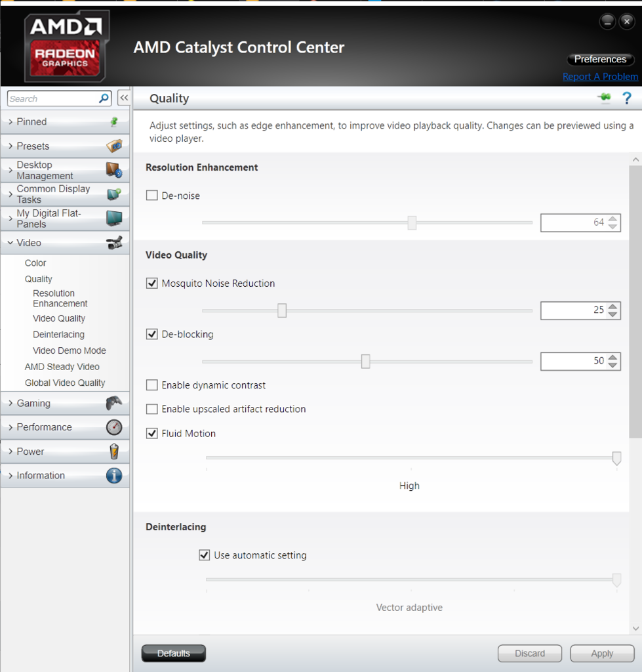Screen dimensions: 642x672
Task: Click the AMD Radeon Graphics logo
Action: [66, 47]
